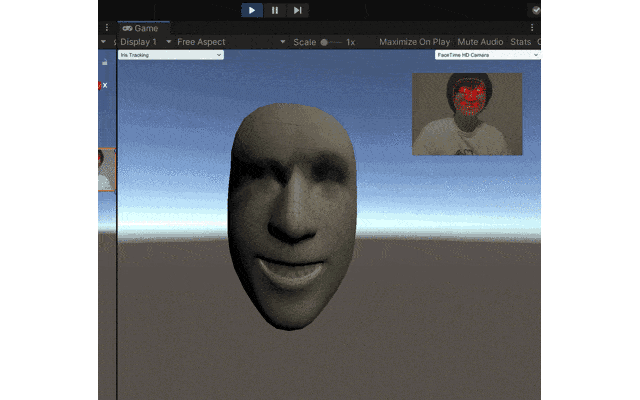
Task: Select the highlighted thumbnail in left panel
Action: 106,170
